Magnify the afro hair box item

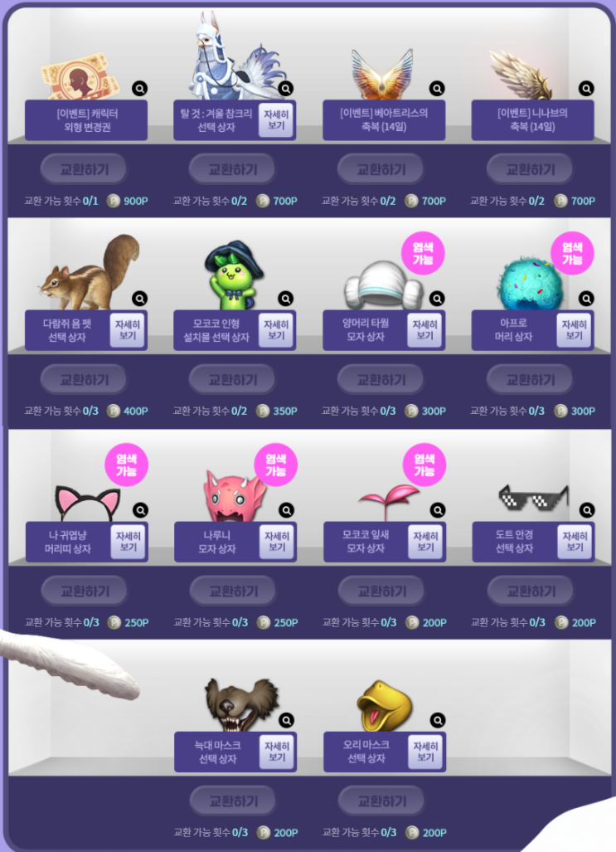[586, 299]
